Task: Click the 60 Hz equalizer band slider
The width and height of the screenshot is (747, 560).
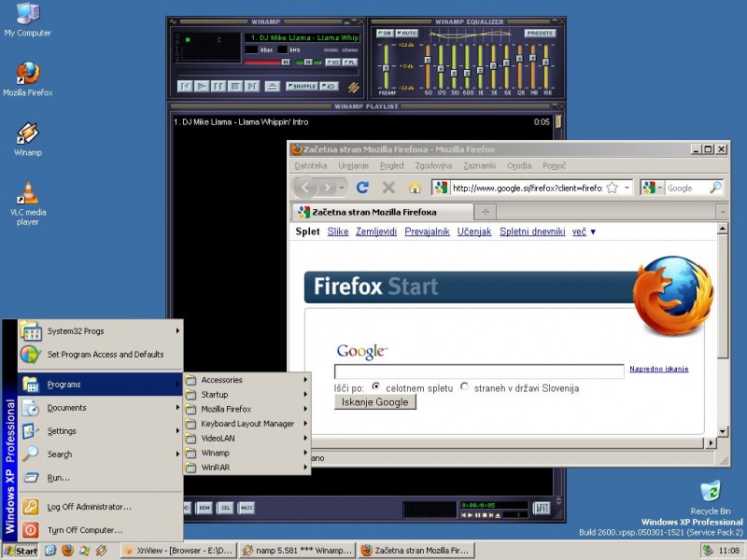Action: point(428,66)
